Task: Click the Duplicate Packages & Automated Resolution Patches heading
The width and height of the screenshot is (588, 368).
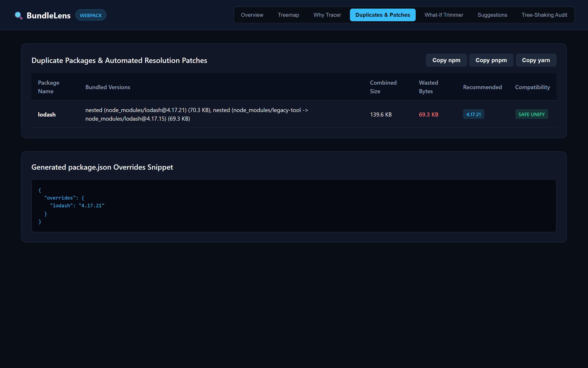Action: coord(119,60)
